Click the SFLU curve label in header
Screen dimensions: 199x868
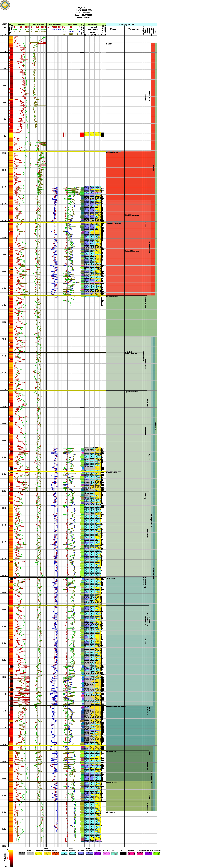pos(37,32)
